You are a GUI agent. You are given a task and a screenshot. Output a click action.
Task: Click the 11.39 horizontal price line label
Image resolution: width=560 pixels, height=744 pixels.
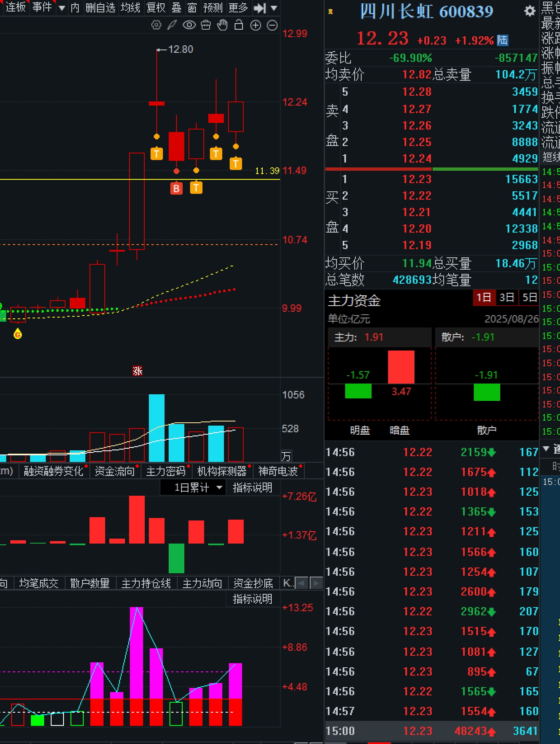(x=267, y=171)
